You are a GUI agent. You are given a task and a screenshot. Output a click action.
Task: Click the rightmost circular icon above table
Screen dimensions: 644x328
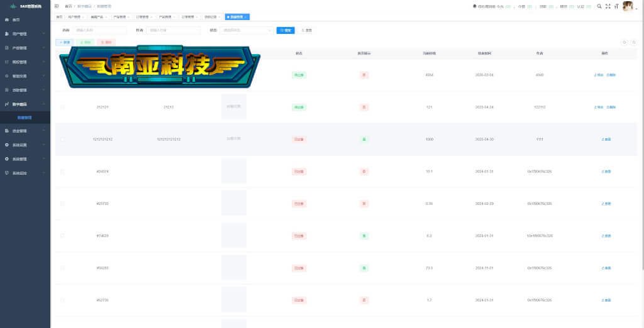pos(634,42)
